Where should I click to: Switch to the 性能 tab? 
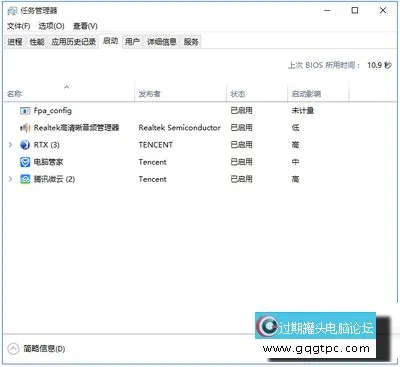pos(37,42)
